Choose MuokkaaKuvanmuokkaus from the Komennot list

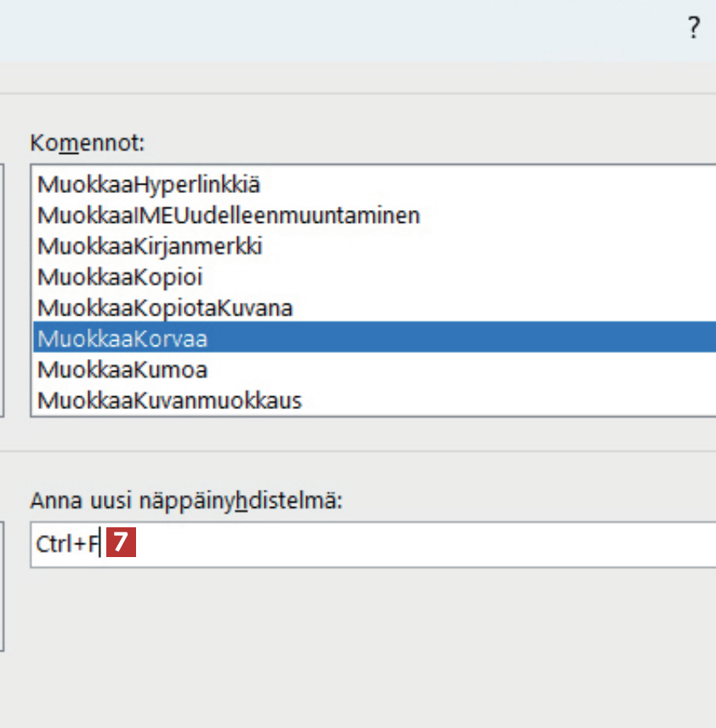[169, 400]
